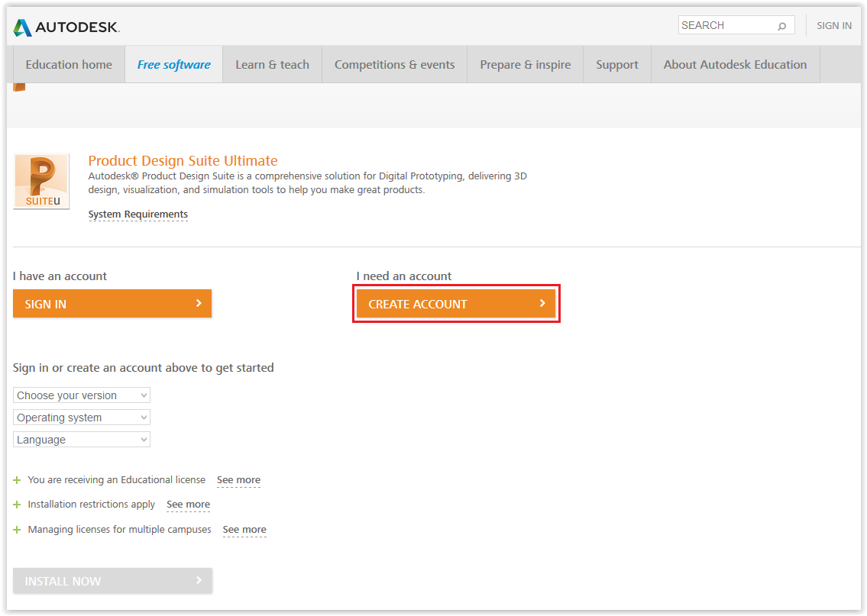
Task: Click the INSTALL NOW button
Action: (x=112, y=581)
